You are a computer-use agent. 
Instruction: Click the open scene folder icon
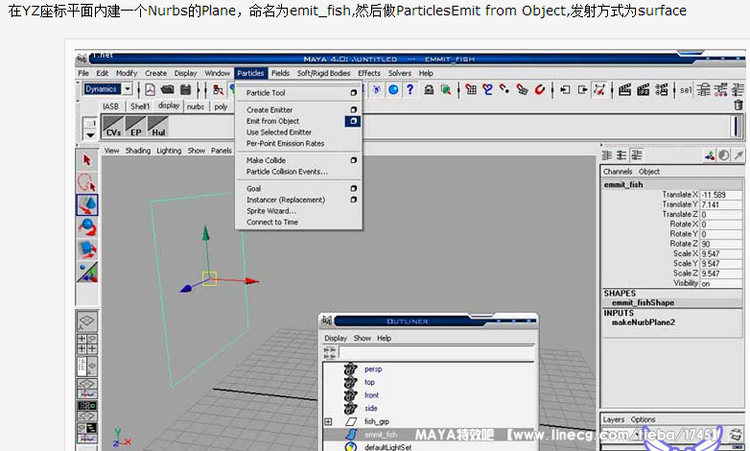point(167,89)
